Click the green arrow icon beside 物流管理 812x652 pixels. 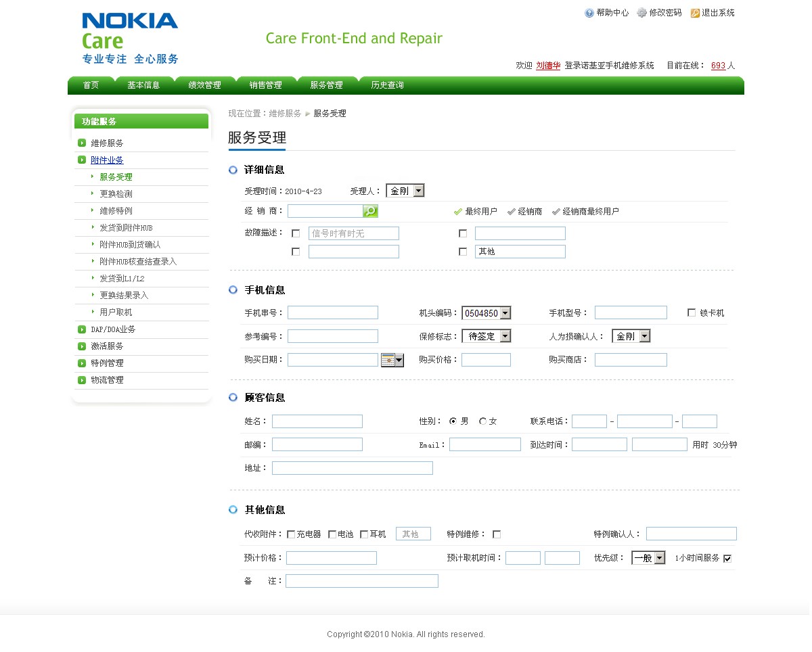coord(82,380)
